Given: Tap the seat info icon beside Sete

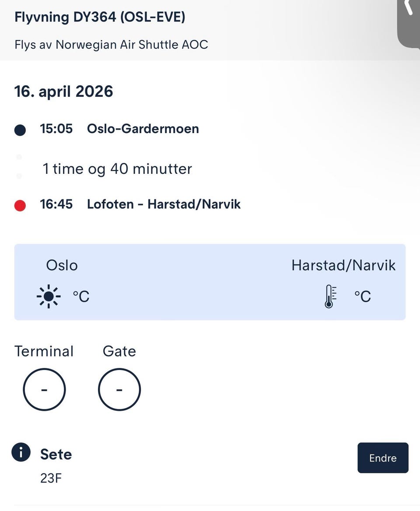Looking at the screenshot, I should pyautogui.click(x=21, y=452).
